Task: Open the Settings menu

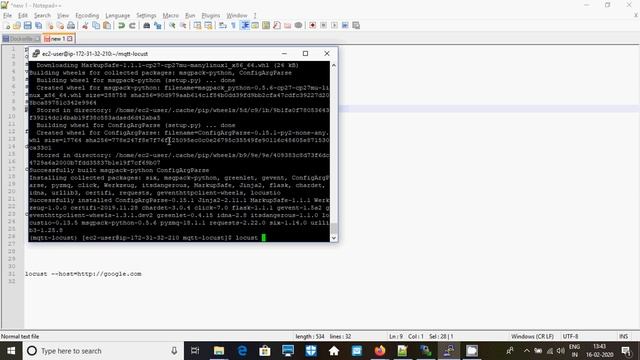Action: 146,16
